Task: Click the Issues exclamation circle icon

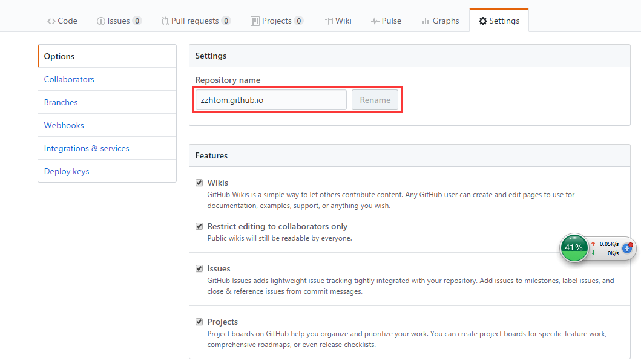Action: (x=100, y=21)
